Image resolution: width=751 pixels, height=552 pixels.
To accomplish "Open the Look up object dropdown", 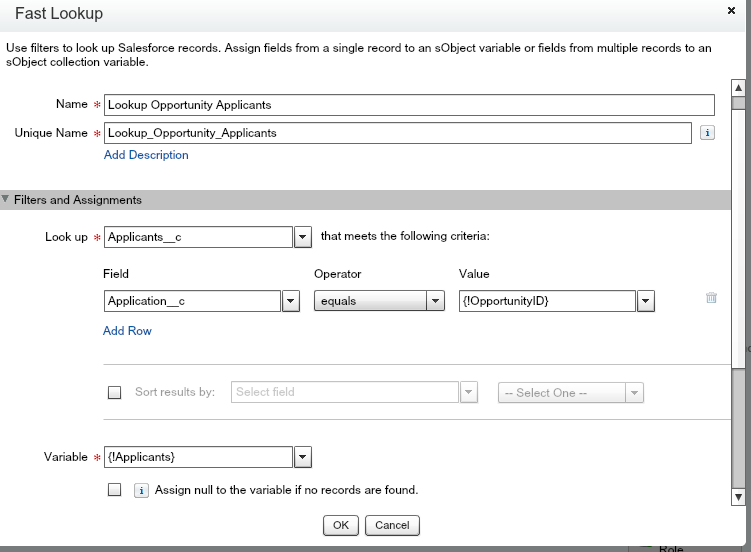I will (303, 237).
